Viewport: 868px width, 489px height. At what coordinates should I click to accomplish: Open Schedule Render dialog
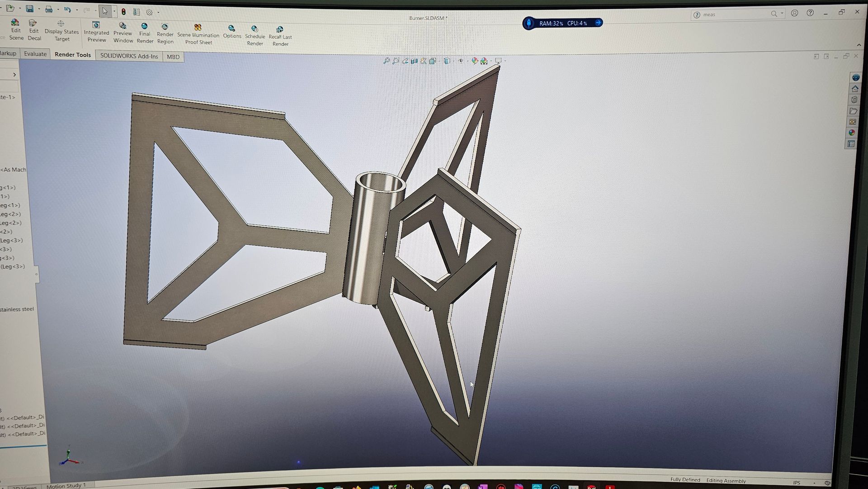[x=255, y=36]
